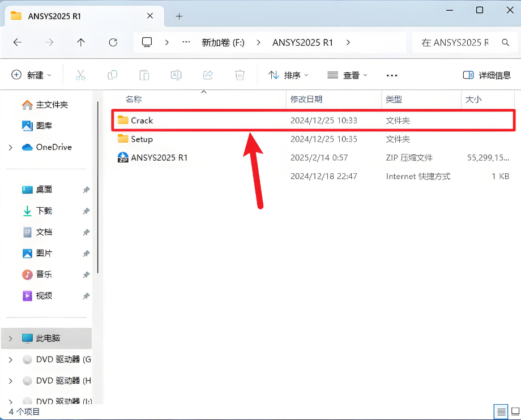
Task: Click ANSYS2025 R1 in the breadcrumb path
Action: pyautogui.click(x=302, y=42)
